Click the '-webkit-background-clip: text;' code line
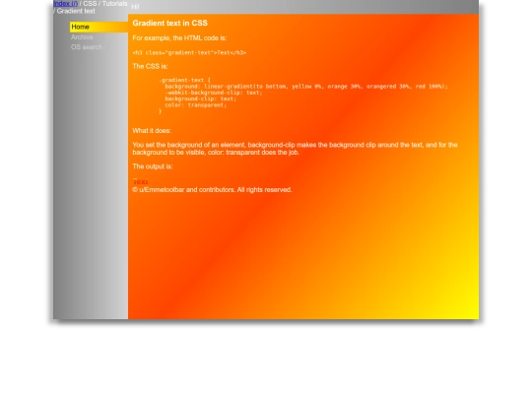This screenshot has height=399, width=532. [x=214, y=93]
